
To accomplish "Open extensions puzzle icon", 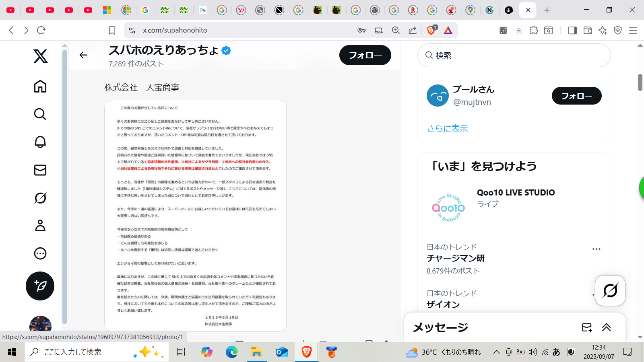I will pos(534,30).
